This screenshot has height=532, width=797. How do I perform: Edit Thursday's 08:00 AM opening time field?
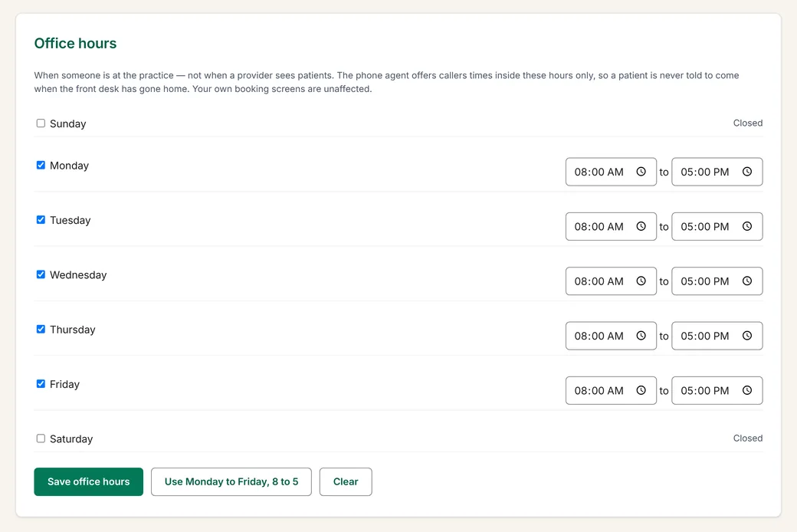coord(611,336)
